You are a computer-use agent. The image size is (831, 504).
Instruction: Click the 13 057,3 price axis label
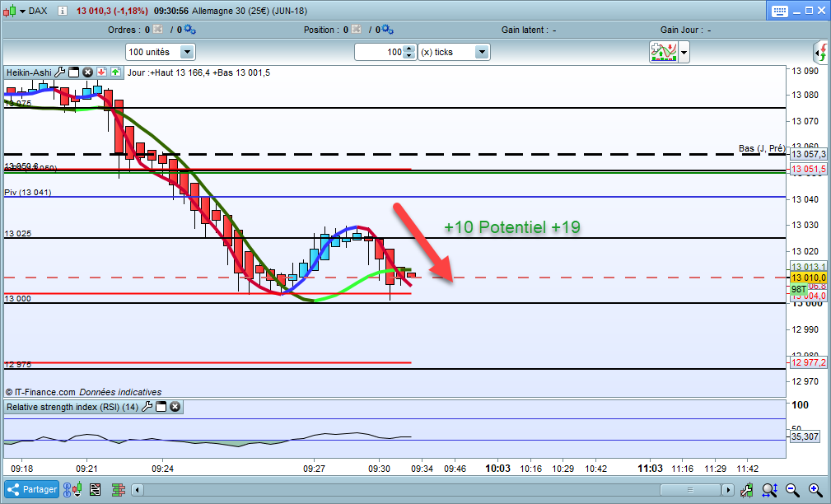coord(808,154)
